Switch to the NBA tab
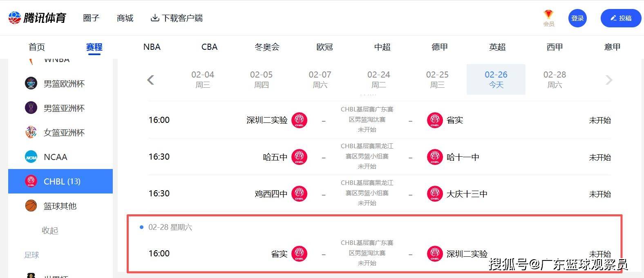Screen dimensions: 644x278 (x=152, y=47)
